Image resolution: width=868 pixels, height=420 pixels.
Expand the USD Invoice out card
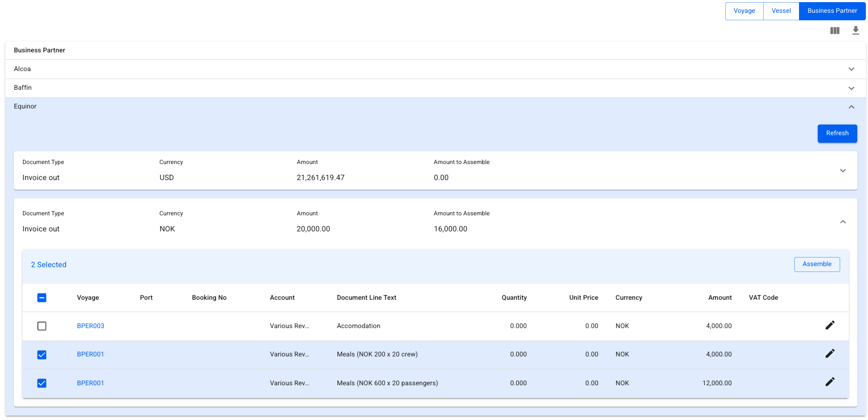pyautogui.click(x=843, y=170)
